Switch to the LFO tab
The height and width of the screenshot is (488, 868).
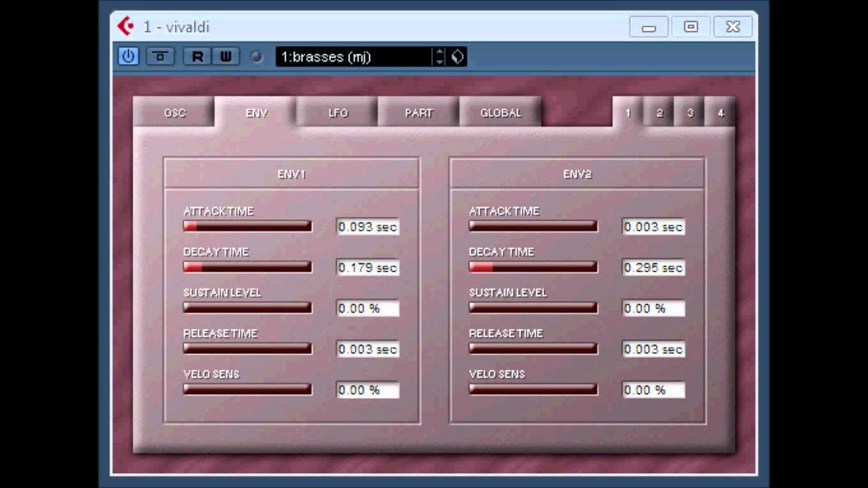(x=338, y=113)
